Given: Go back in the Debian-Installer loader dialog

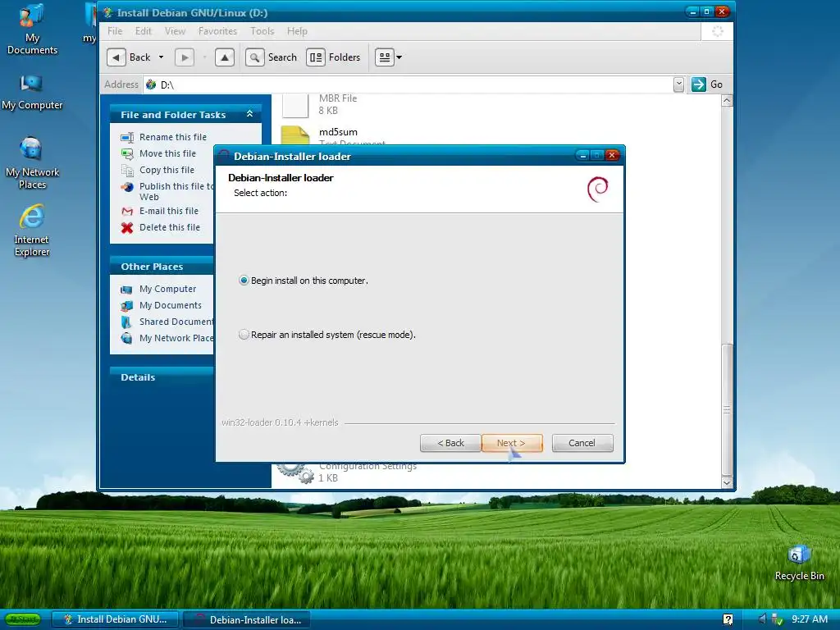Looking at the screenshot, I should point(450,443).
